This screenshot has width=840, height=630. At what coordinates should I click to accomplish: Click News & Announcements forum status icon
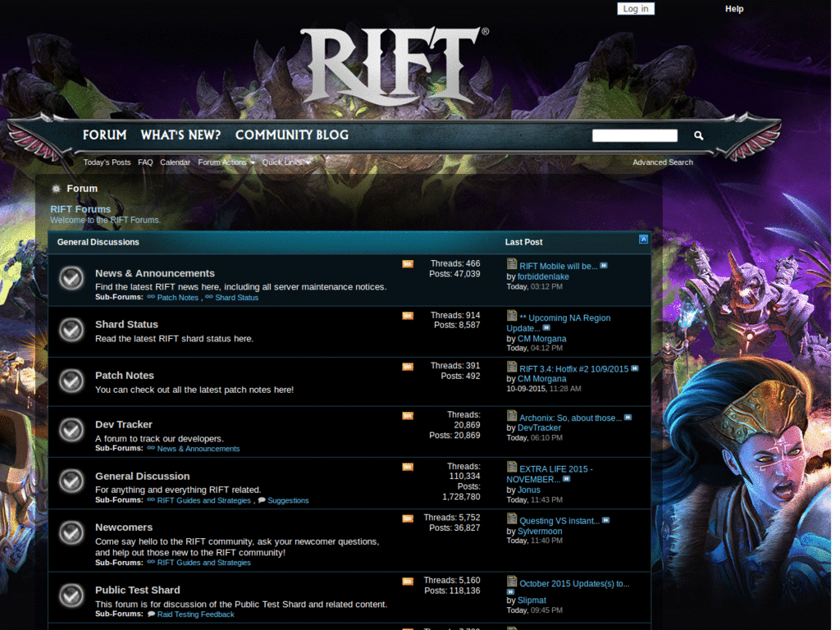(x=71, y=278)
